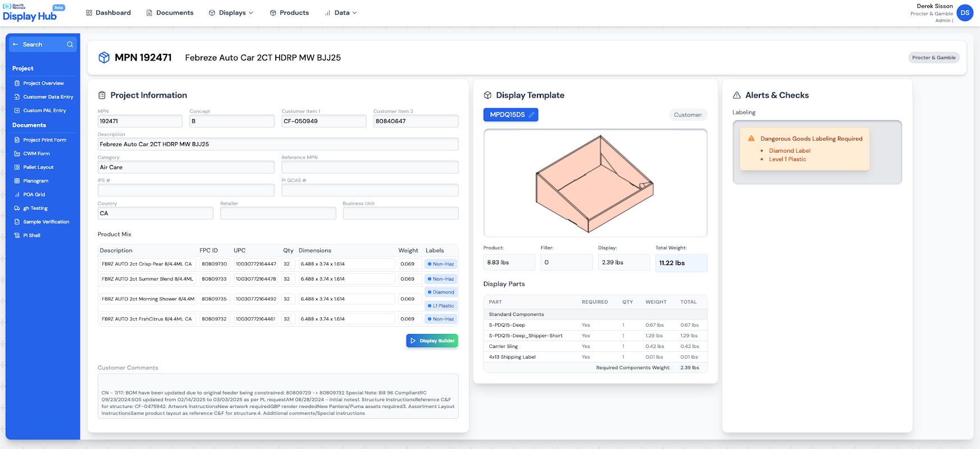Open the Pallet Layout document
Viewport: 980px width, 449px height.
pyautogui.click(x=38, y=167)
